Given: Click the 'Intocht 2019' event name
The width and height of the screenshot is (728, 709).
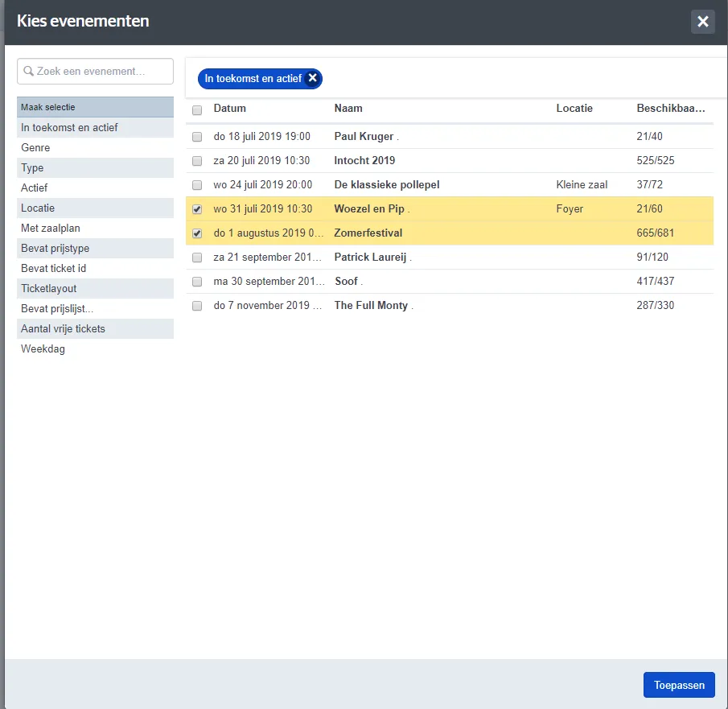Looking at the screenshot, I should coord(364,161).
